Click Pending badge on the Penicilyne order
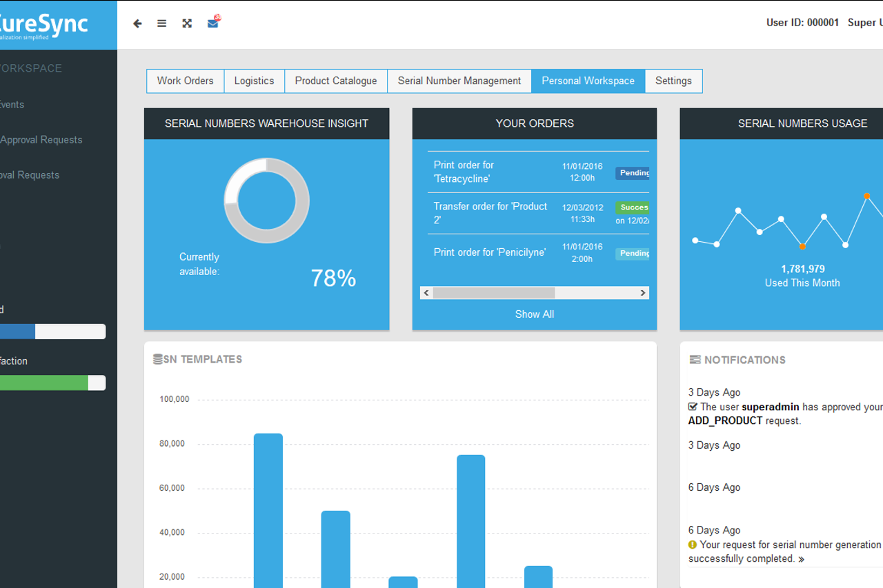Viewport: 883px width, 588px height. pos(633,254)
